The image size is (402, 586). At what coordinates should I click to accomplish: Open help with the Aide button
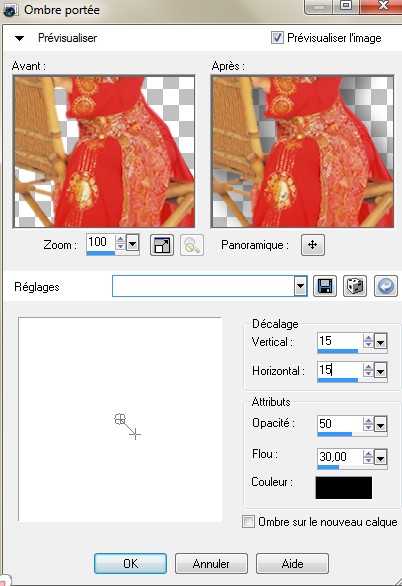pyautogui.click(x=292, y=563)
